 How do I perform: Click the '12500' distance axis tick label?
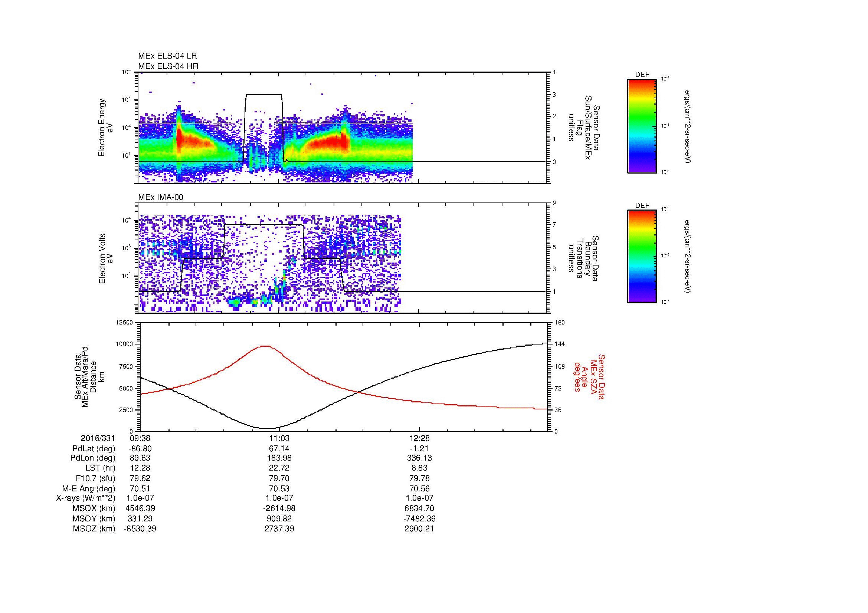(124, 322)
